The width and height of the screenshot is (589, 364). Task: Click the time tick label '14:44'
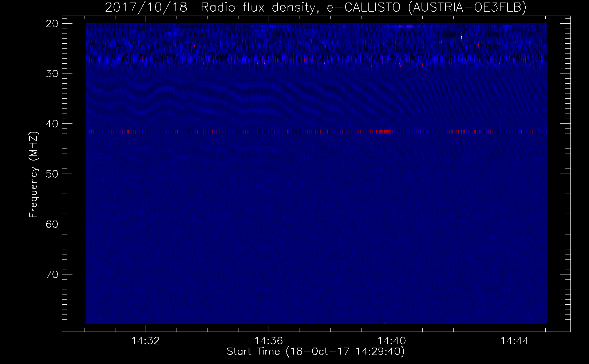tap(515, 341)
